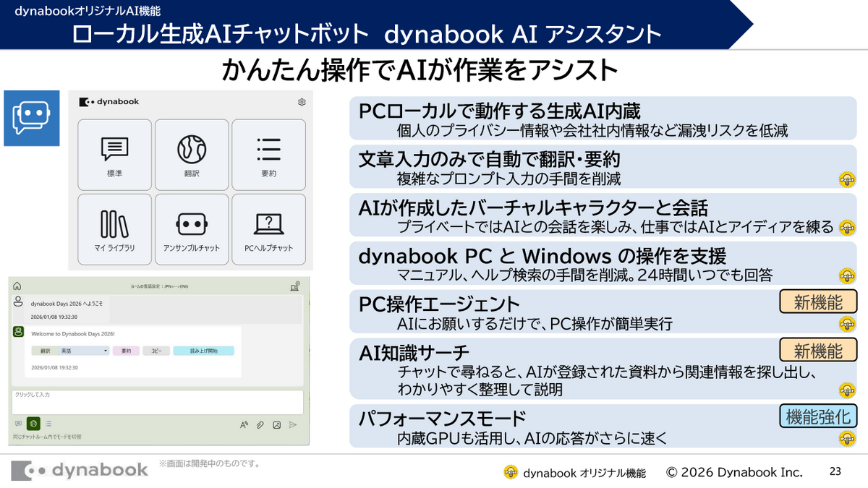The height and width of the screenshot is (488, 868).
Task: Switch to the speech-bubble chat mode
Action: tap(17, 423)
